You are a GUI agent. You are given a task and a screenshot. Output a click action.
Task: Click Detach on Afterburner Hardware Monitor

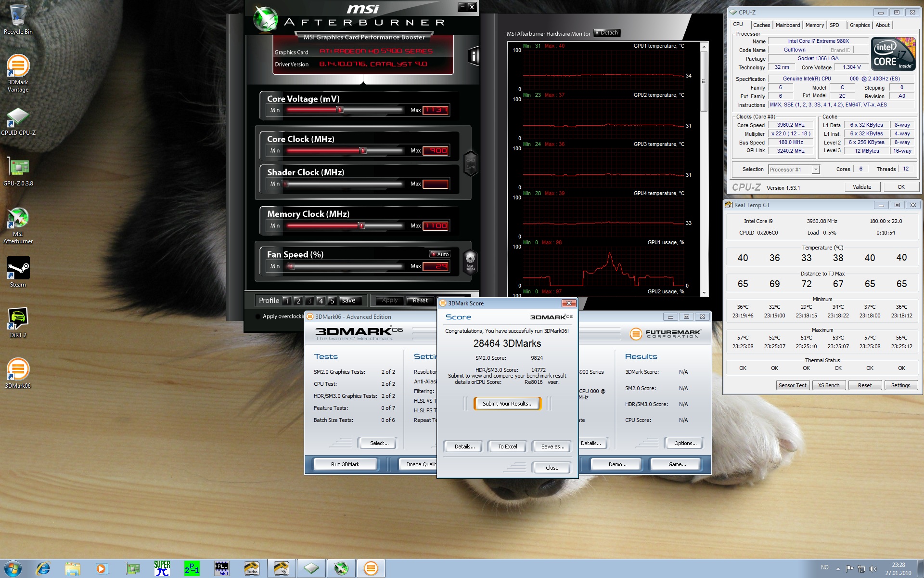[x=607, y=33]
